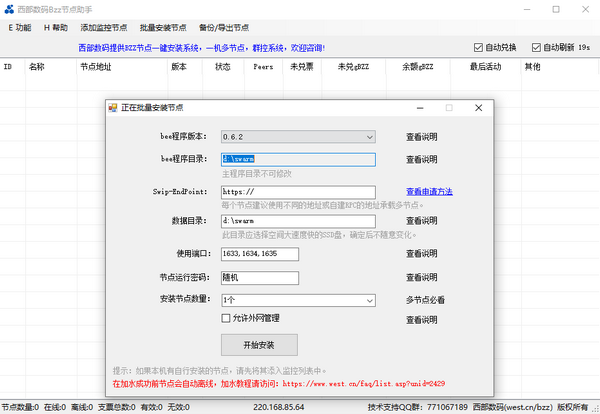Screen dimensions: 600x414
Task: Click the batch install dialog's title icon
Action: click(113, 107)
